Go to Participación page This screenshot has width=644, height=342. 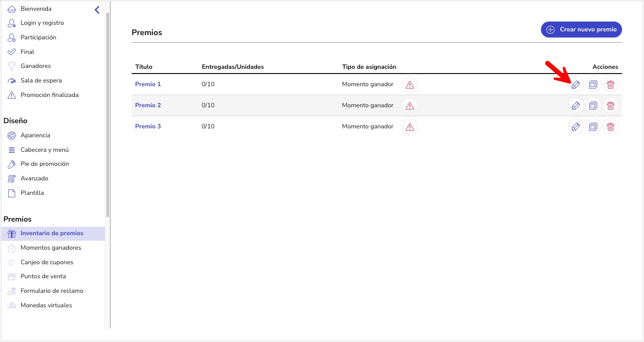tap(38, 37)
